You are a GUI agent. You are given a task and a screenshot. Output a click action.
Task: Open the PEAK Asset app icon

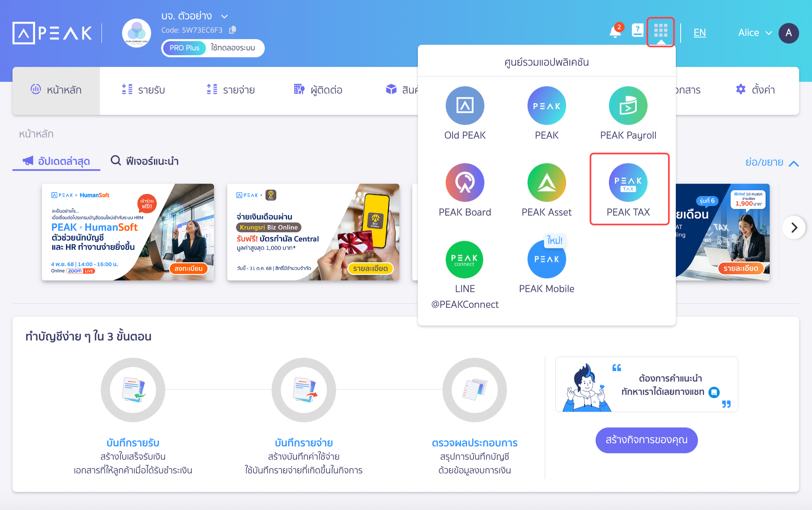(546, 183)
